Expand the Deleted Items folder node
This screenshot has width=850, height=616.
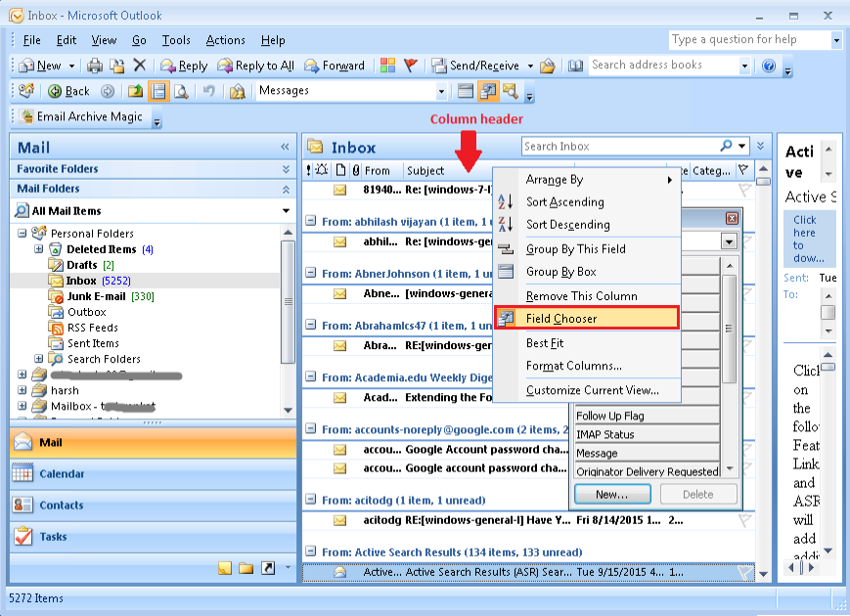[x=38, y=249]
